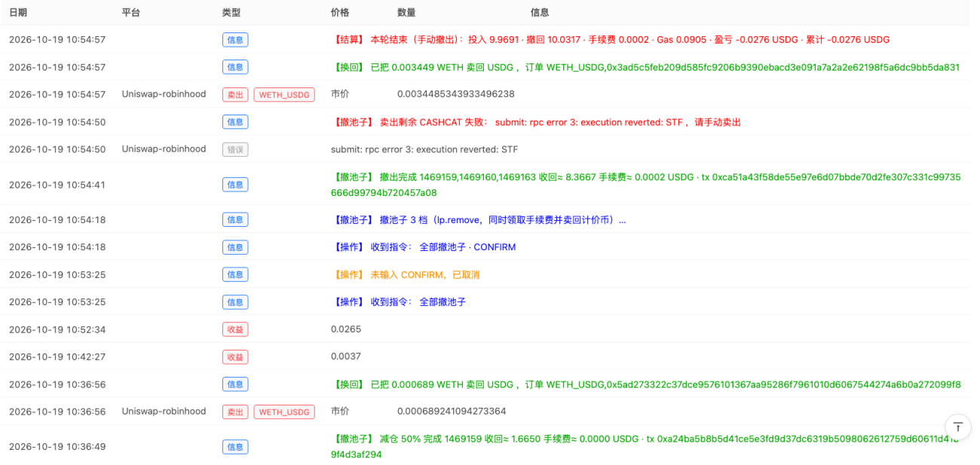Screen dimensions: 980x465
Task: Select the 【结算】本轮结束 settlement message
Action: (611, 40)
